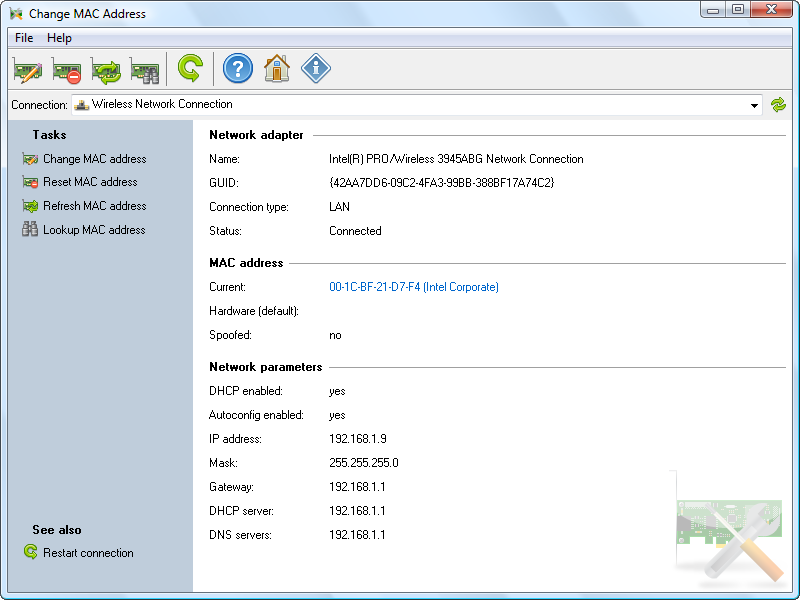Click the blue diamond About info icon
The image size is (800, 600).
[x=316, y=69]
